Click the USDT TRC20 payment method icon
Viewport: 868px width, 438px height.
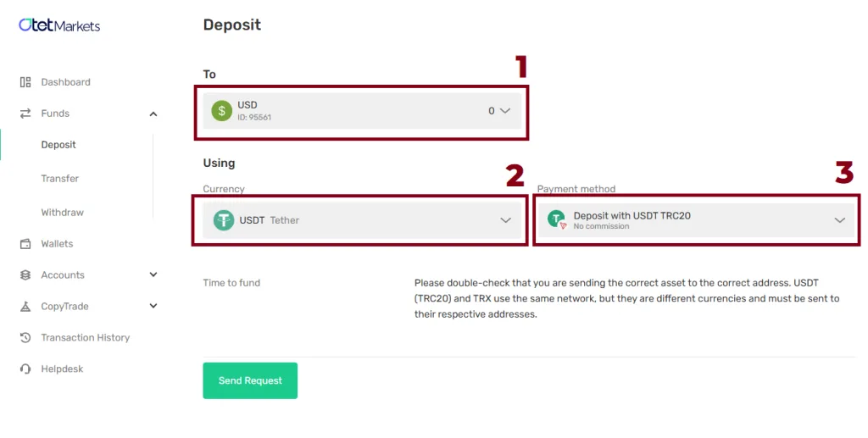(x=557, y=220)
